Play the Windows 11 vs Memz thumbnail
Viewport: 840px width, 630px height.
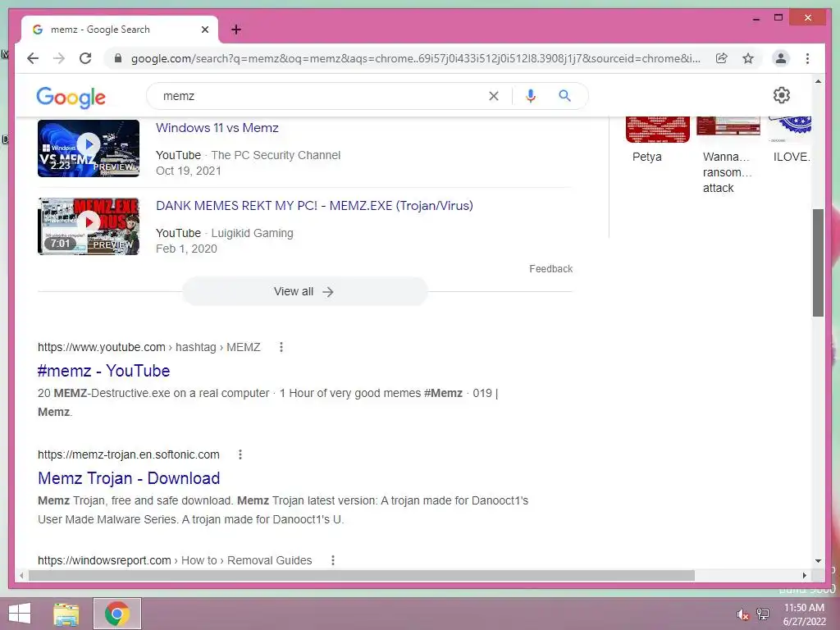click(89, 148)
